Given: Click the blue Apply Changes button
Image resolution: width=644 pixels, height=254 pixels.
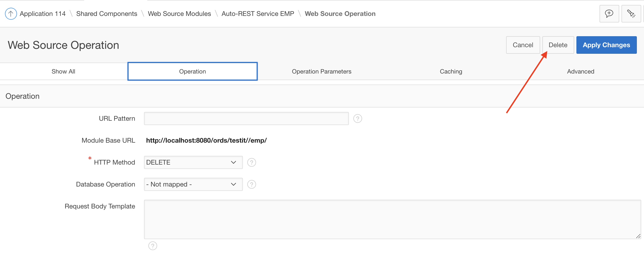Looking at the screenshot, I should [606, 45].
